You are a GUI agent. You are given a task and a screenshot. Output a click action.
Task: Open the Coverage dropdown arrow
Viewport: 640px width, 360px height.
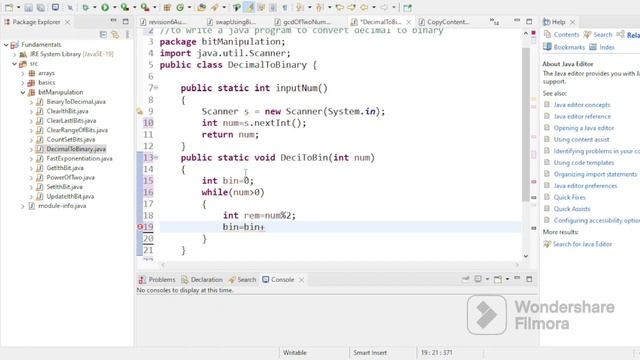134,7
